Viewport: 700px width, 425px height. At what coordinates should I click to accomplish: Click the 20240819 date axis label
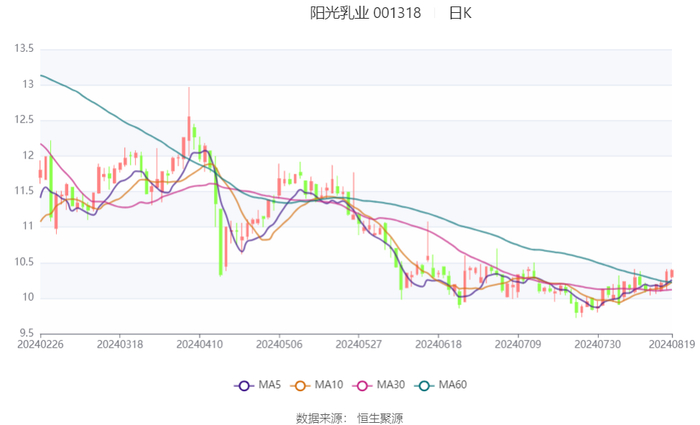point(671,345)
